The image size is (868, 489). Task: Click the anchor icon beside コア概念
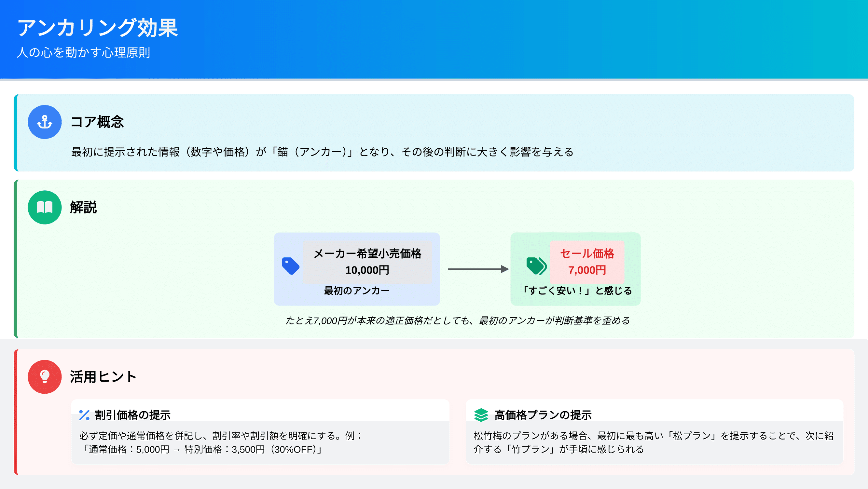45,122
